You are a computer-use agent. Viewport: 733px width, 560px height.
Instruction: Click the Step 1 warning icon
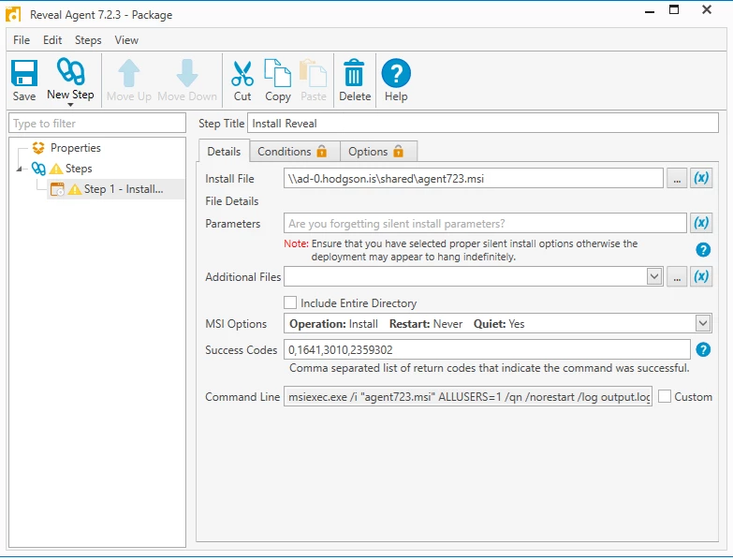coord(75,189)
